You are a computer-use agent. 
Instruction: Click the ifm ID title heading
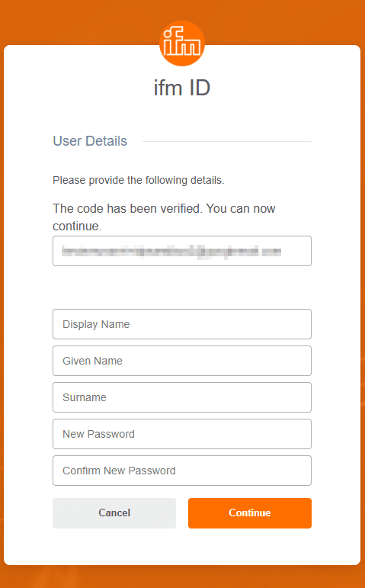tap(182, 88)
